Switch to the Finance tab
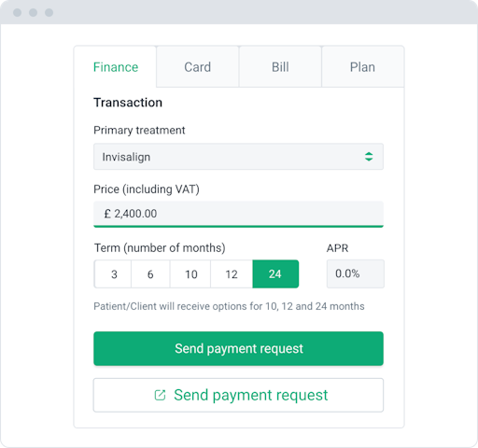The width and height of the screenshot is (478, 448). point(115,67)
